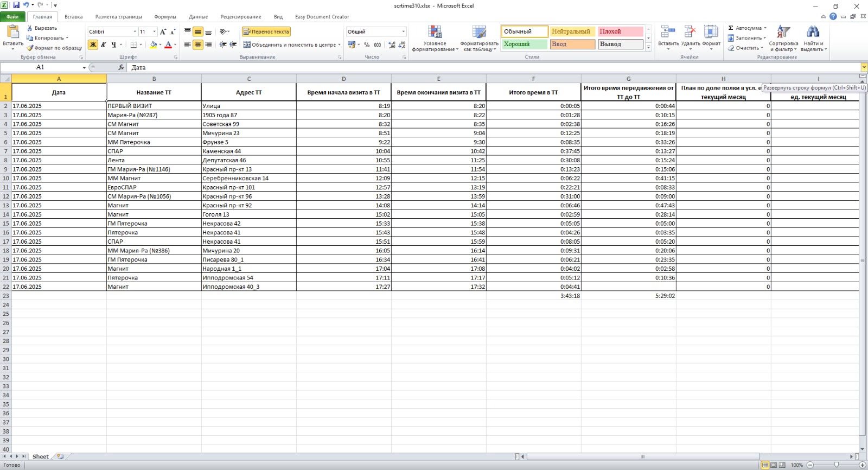Apply the Хороший (Good) green cell style

524,44
